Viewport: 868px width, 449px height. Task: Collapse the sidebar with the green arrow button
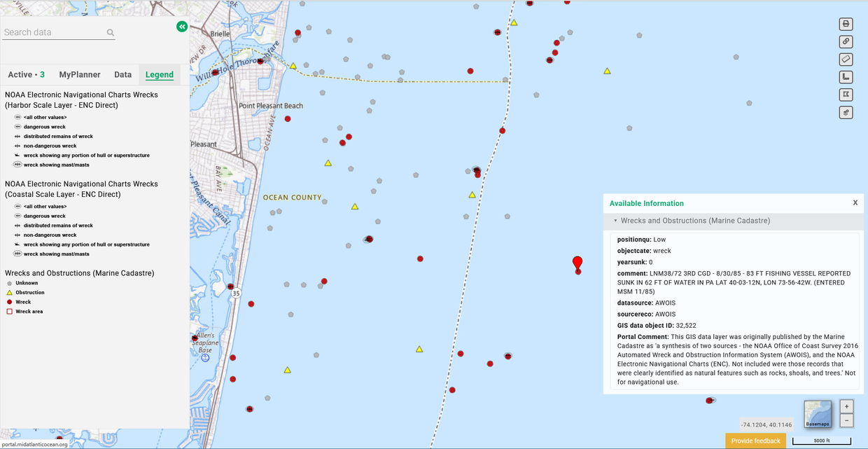[x=182, y=26]
